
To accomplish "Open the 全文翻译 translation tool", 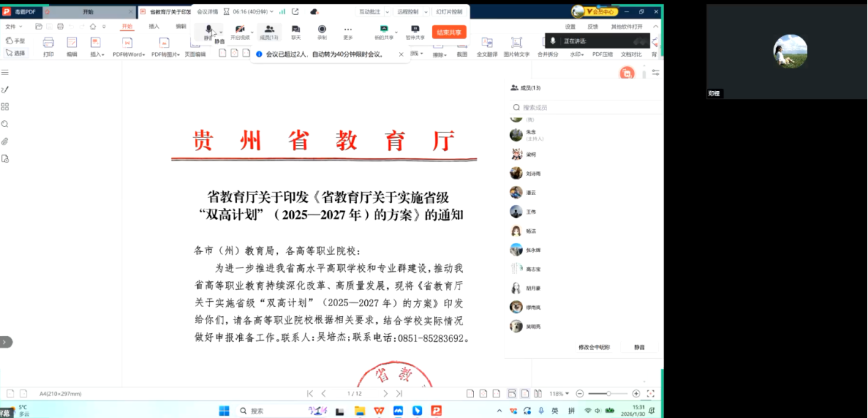I will click(x=487, y=46).
